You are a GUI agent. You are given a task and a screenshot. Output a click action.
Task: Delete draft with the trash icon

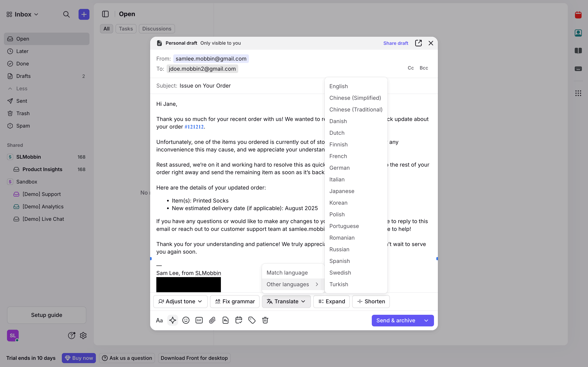[265, 320]
